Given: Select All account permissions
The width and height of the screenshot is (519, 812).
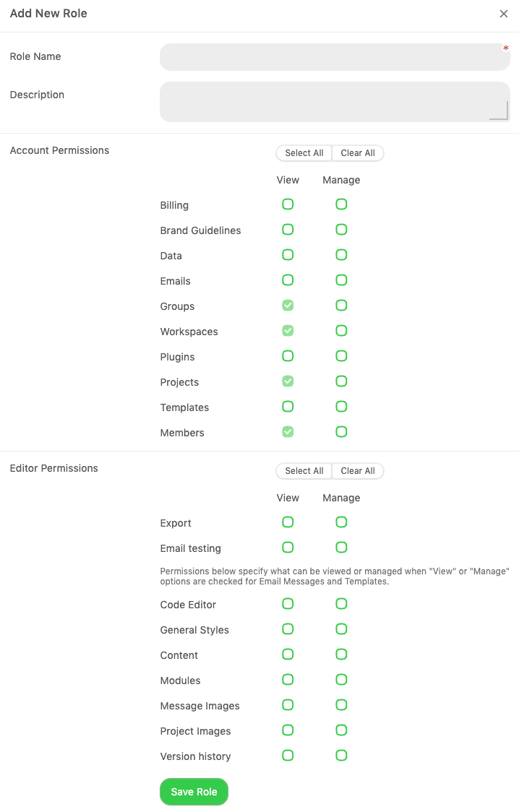Looking at the screenshot, I should (x=304, y=153).
